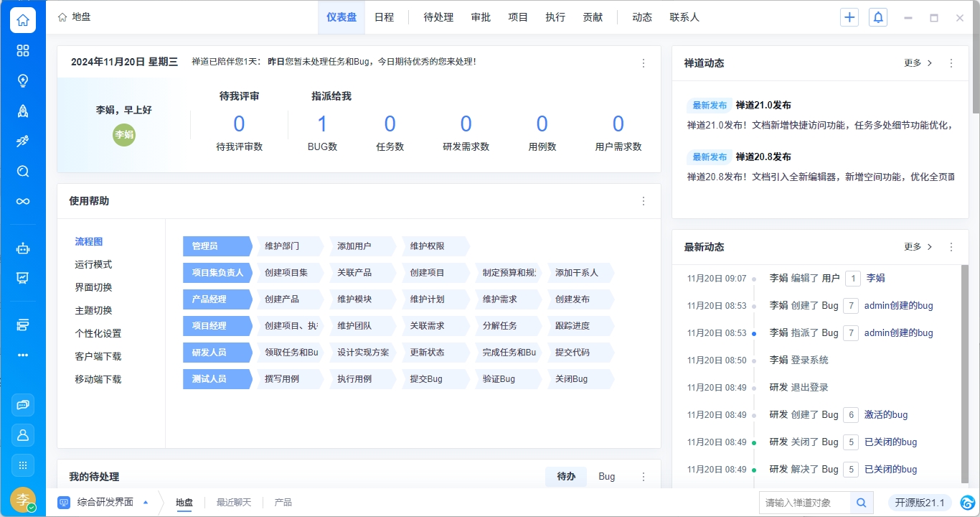Click the 添加用户 flowchart step

coord(354,246)
